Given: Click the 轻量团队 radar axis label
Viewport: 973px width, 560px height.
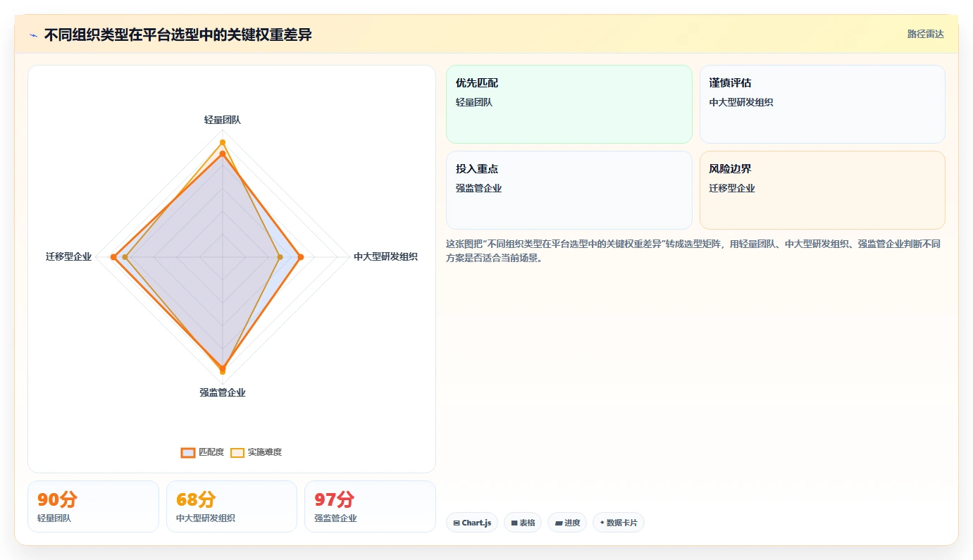Looking at the screenshot, I should [x=223, y=120].
